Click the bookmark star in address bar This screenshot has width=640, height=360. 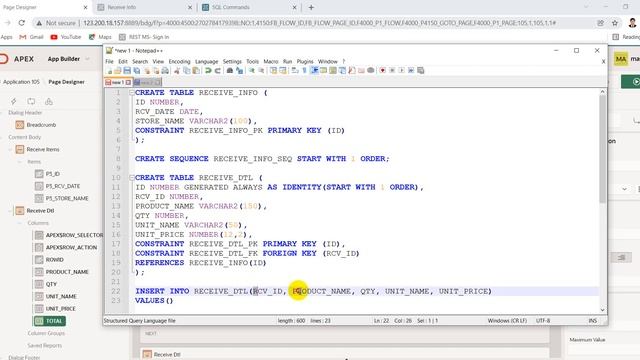tap(615, 23)
